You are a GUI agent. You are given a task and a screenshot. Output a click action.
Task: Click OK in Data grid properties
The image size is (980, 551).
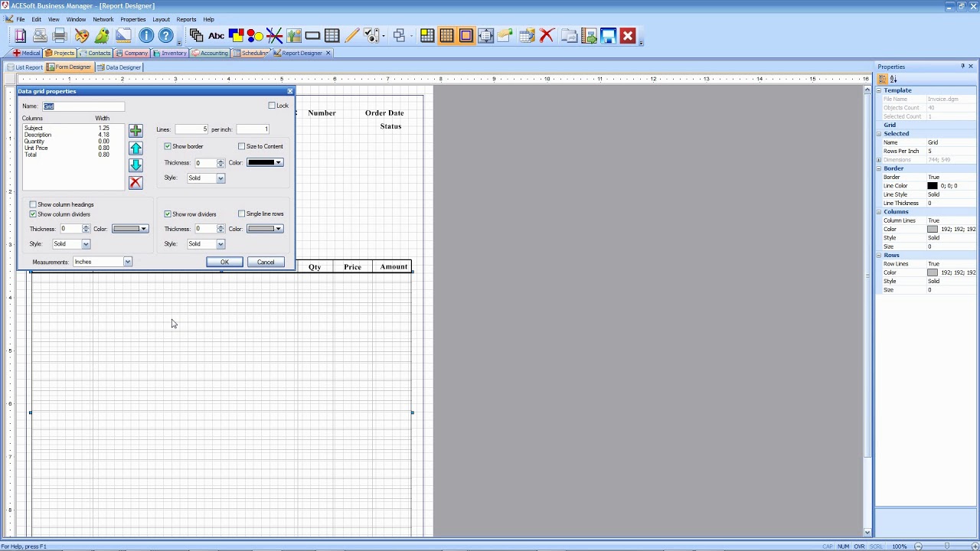[x=224, y=262]
